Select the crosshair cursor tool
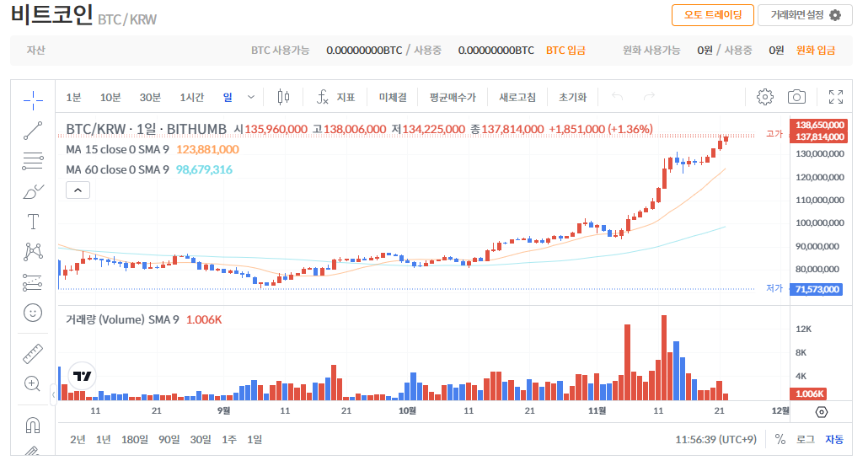The height and width of the screenshot is (466, 868). click(33, 100)
